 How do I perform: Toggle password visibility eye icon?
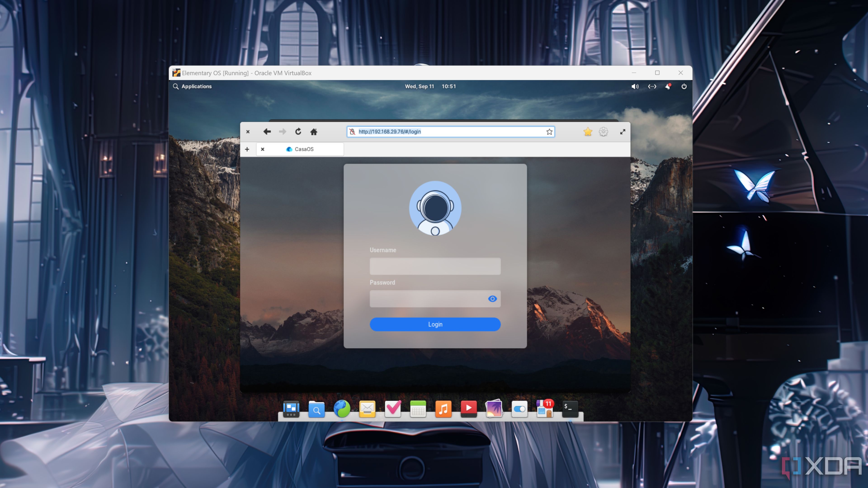tap(492, 298)
